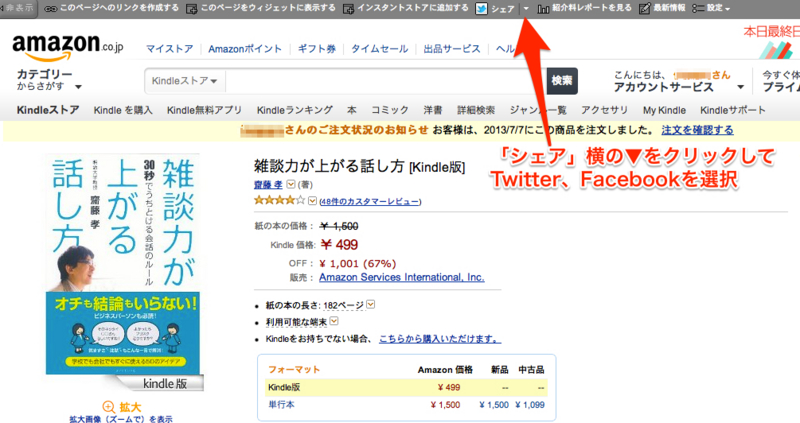Expand 利用可能な端末 arrow
Viewport: 800px width, 423px height.
(x=334, y=321)
